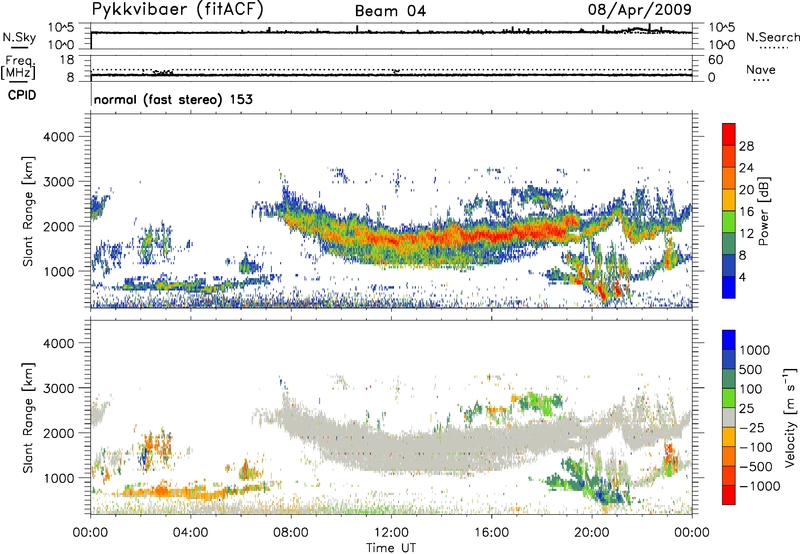Select the red bottom segment of the velocity colorbar
Image resolution: width=800 pixels, height=554 pixels.
pos(729,495)
